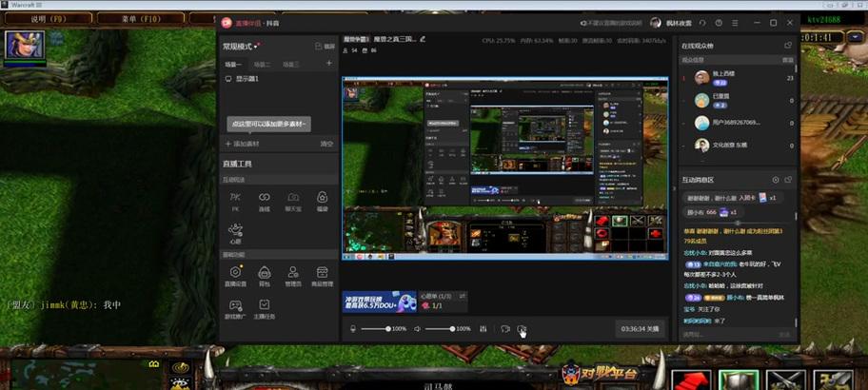
Task: Click the chat bubble icon in bottom toolbar
Action: click(x=504, y=328)
